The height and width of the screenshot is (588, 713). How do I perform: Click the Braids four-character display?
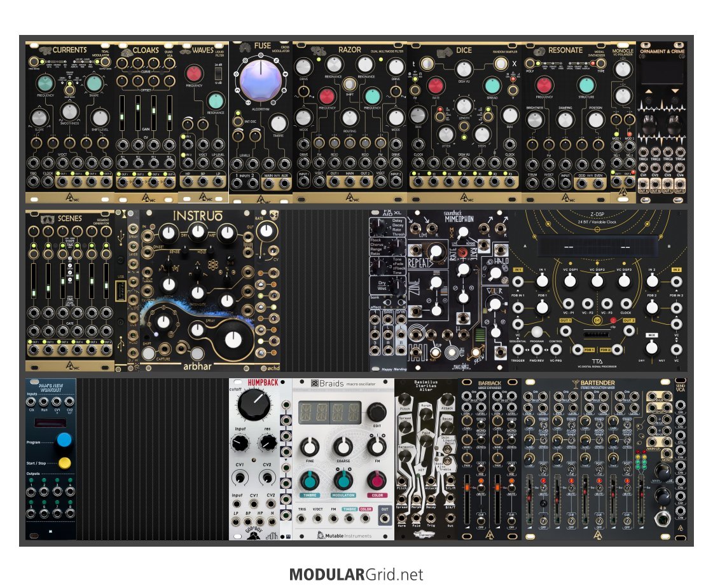pyautogui.click(x=330, y=413)
